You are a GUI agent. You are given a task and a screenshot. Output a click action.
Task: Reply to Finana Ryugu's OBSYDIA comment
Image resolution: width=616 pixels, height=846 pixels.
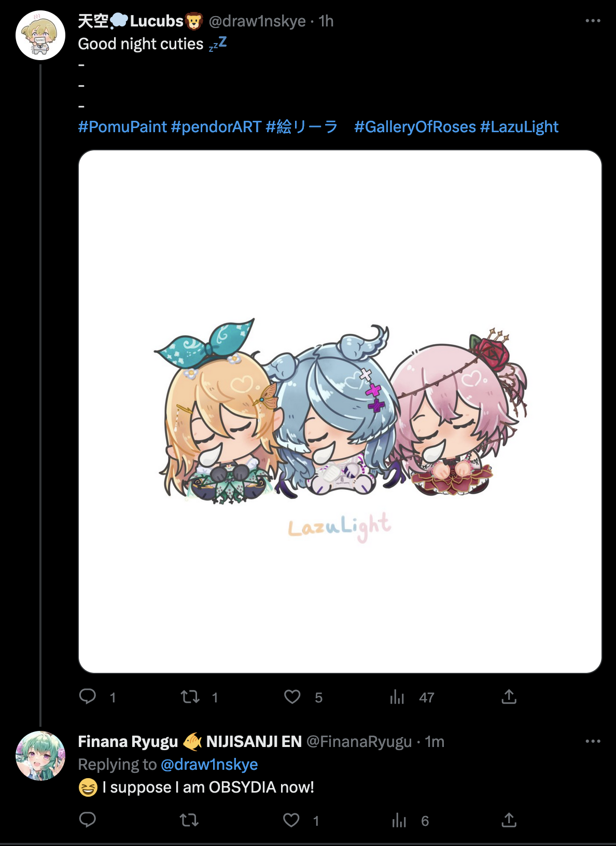click(x=88, y=820)
